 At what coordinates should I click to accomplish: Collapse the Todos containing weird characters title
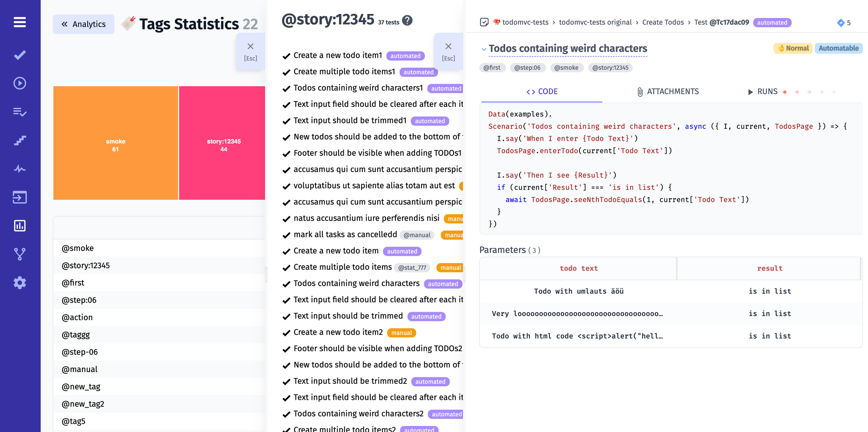click(x=483, y=49)
